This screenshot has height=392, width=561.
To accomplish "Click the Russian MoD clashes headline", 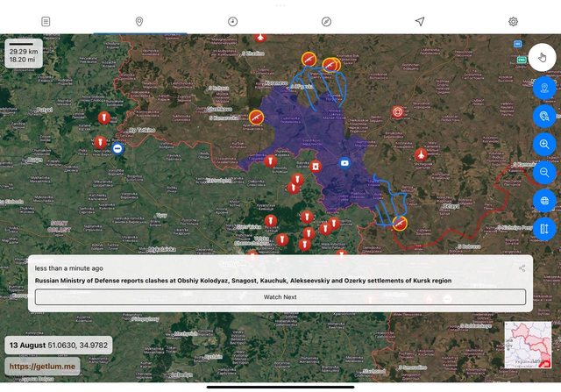I will coord(243,281).
